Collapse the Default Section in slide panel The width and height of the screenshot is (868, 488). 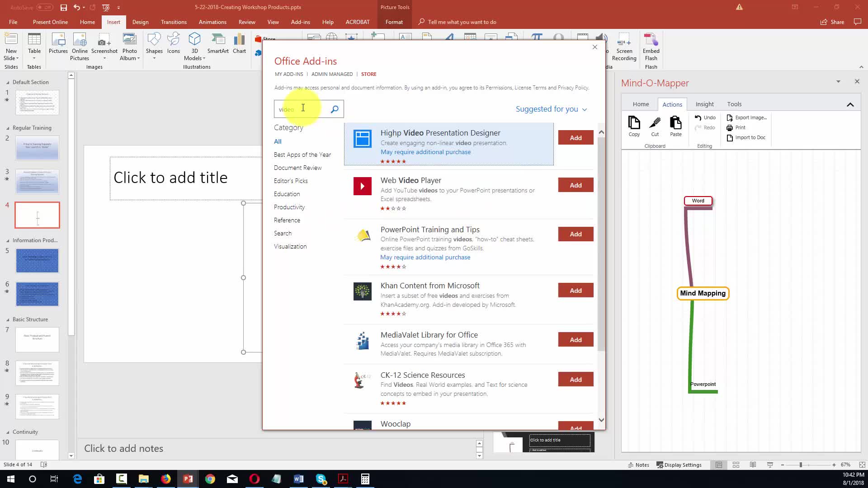click(x=8, y=82)
